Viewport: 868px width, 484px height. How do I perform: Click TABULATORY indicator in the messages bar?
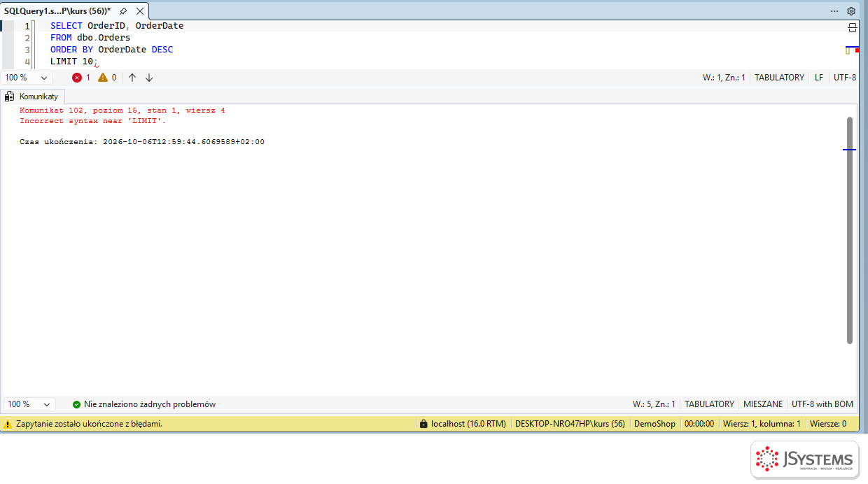pos(709,404)
